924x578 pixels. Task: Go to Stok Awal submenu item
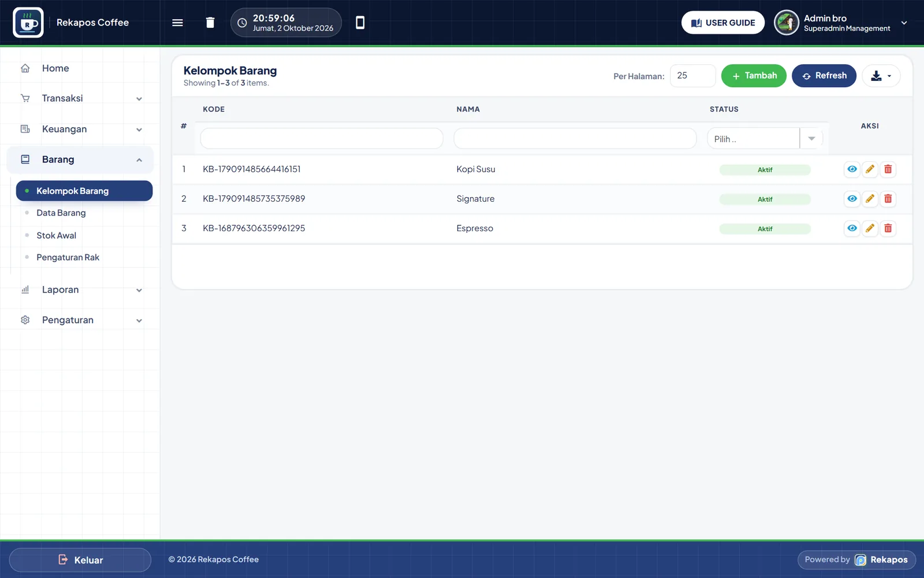coord(57,235)
